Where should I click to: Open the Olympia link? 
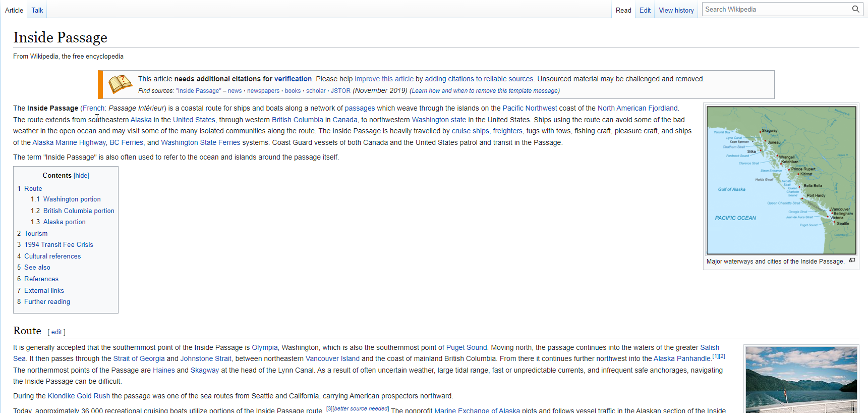pyautogui.click(x=265, y=347)
